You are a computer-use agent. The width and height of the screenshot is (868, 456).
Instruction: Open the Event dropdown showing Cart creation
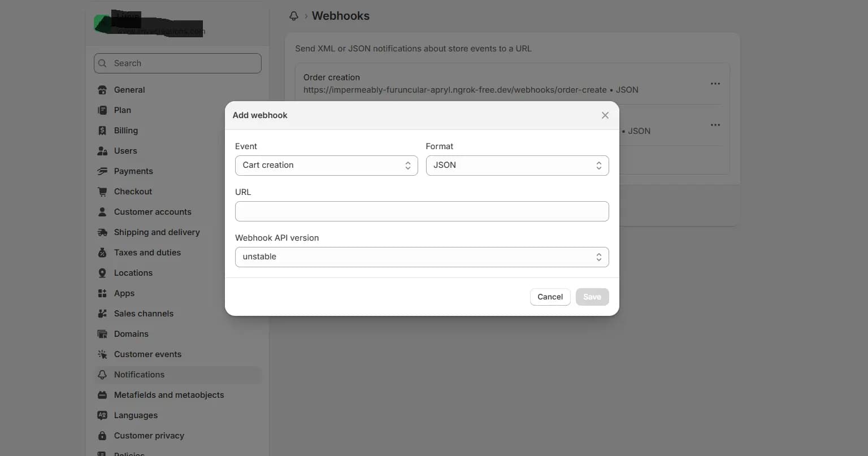click(326, 166)
